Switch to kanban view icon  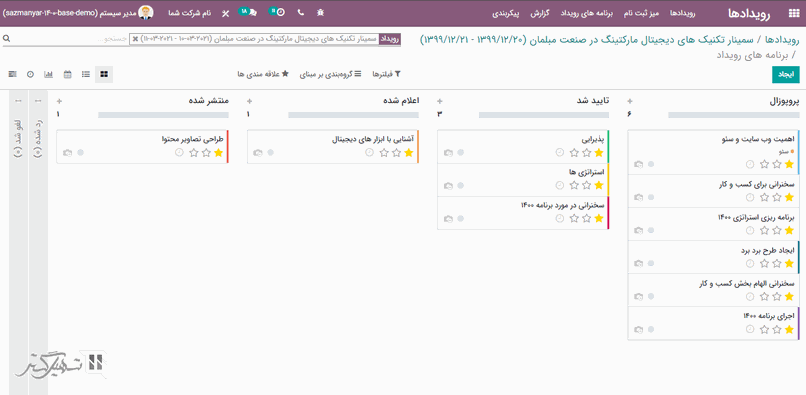tap(104, 75)
